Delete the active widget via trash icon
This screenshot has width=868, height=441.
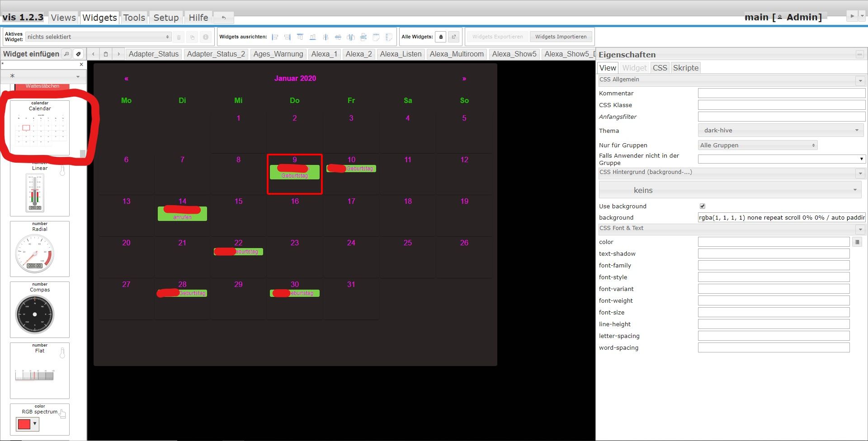click(179, 37)
